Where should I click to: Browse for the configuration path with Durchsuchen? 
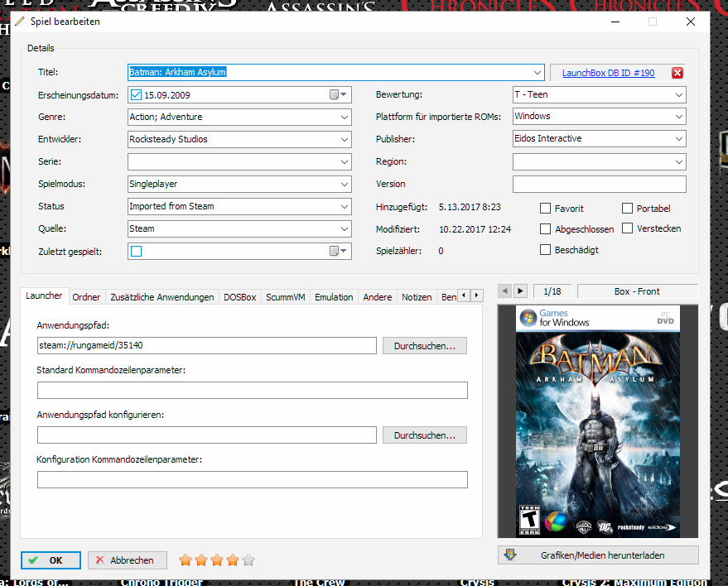pyautogui.click(x=424, y=435)
